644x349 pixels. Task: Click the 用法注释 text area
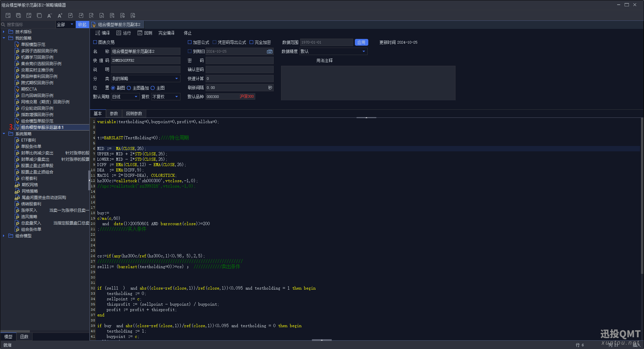(x=368, y=83)
